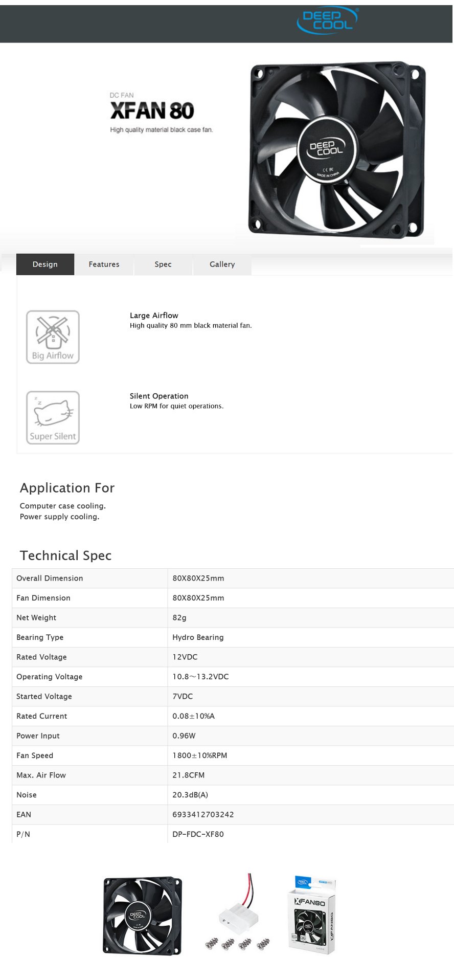Click the EAN '6933412703242' value
This screenshot has width=454, height=980.
tap(203, 814)
